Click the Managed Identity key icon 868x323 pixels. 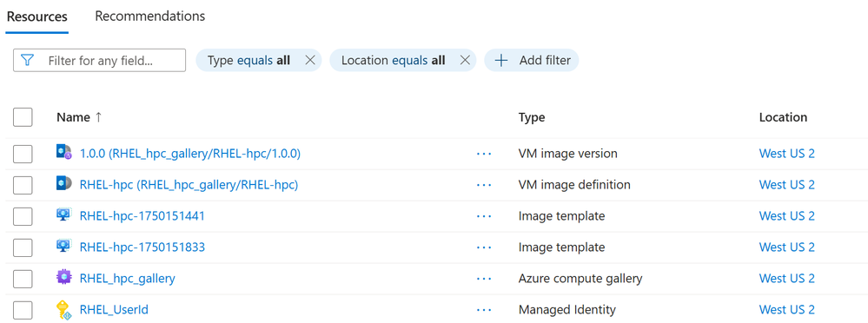(x=64, y=309)
